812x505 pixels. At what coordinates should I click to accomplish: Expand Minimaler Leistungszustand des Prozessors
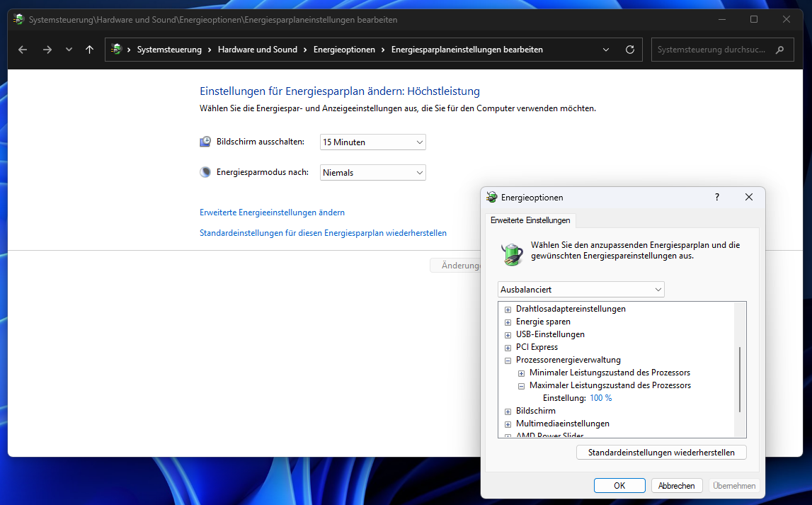(x=522, y=373)
